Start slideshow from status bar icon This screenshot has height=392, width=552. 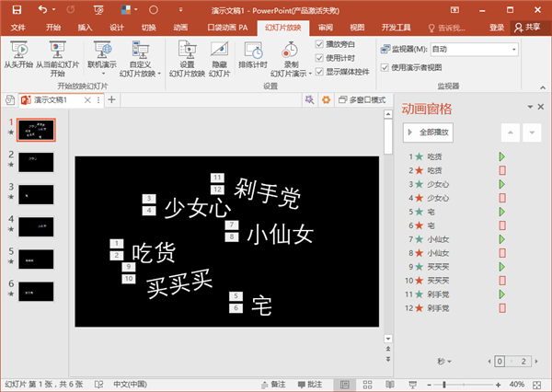click(412, 385)
